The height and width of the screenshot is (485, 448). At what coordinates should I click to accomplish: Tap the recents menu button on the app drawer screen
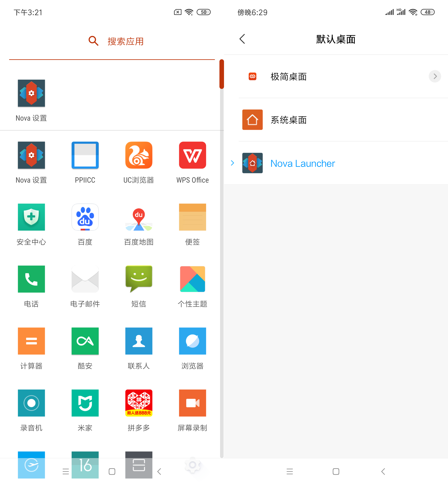tap(66, 472)
